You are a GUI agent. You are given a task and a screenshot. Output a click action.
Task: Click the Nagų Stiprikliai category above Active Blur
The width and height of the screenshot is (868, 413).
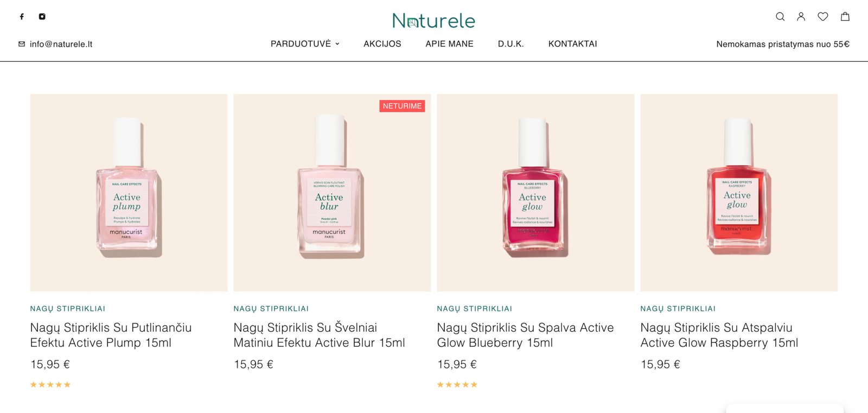[271, 309]
